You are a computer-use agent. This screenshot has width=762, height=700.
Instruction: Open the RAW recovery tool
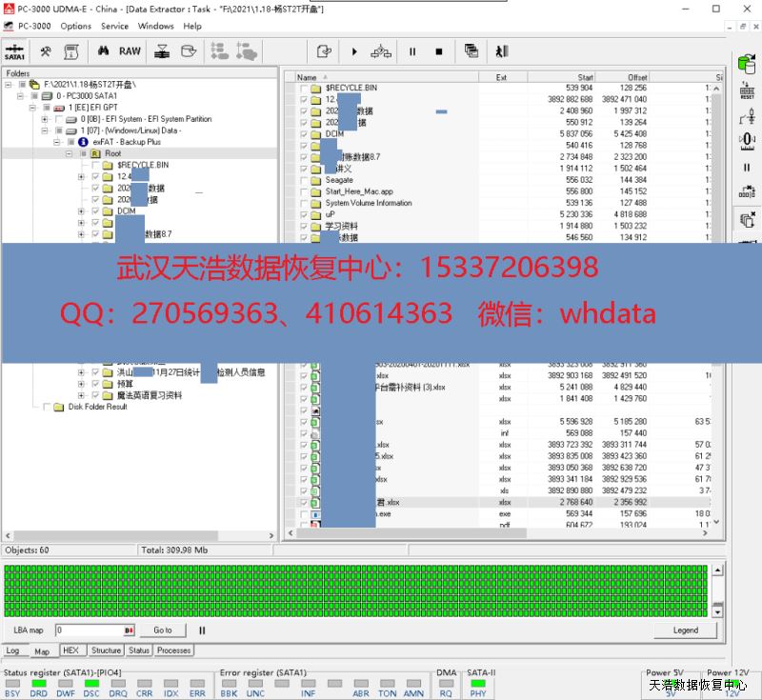click(130, 51)
